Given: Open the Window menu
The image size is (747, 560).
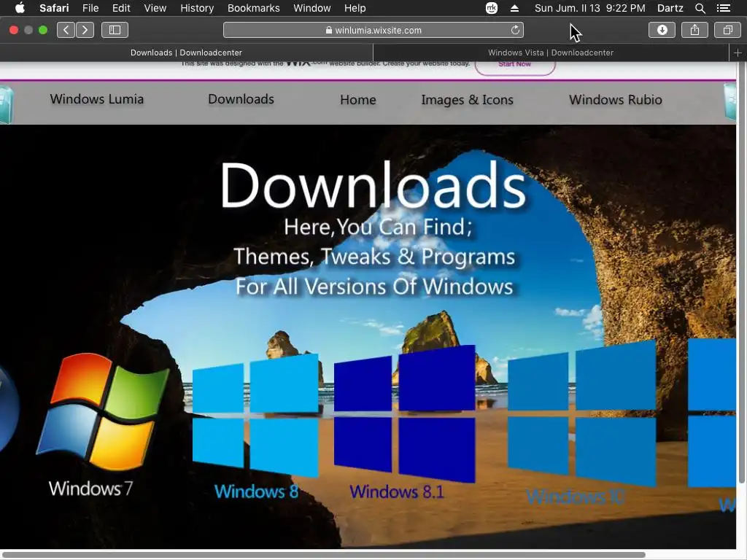Looking at the screenshot, I should click(312, 8).
